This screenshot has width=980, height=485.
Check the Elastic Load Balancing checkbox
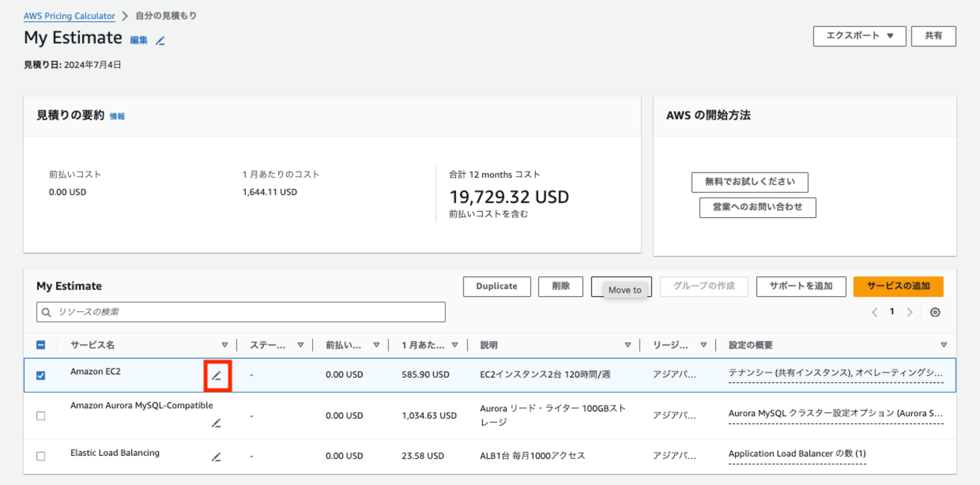(41, 456)
